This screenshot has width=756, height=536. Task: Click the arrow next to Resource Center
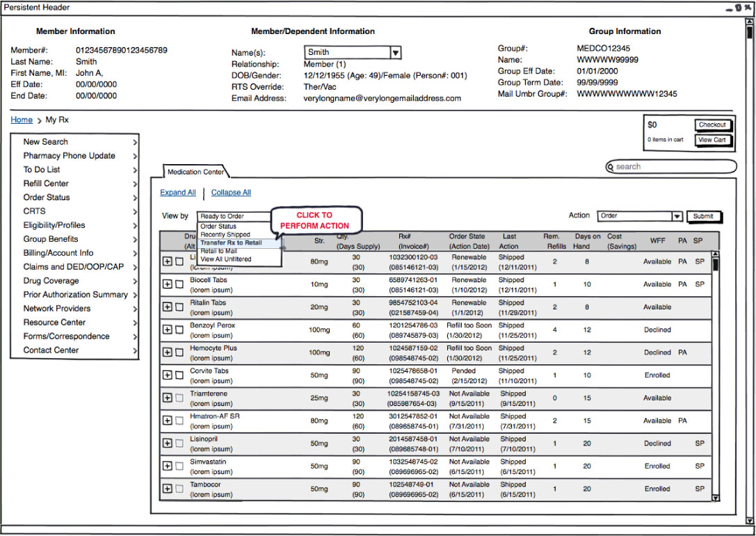coord(134,323)
